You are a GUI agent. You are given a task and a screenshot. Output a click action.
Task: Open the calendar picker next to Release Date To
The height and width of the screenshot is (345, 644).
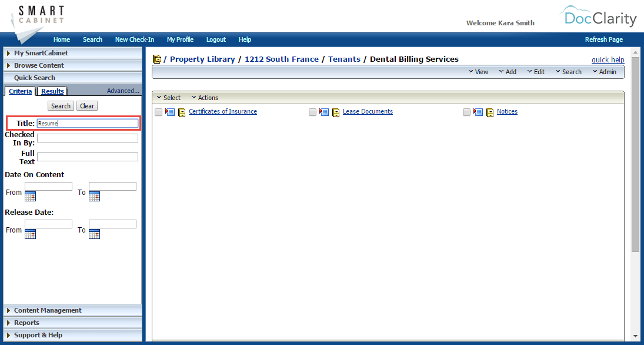tap(95, 234)
